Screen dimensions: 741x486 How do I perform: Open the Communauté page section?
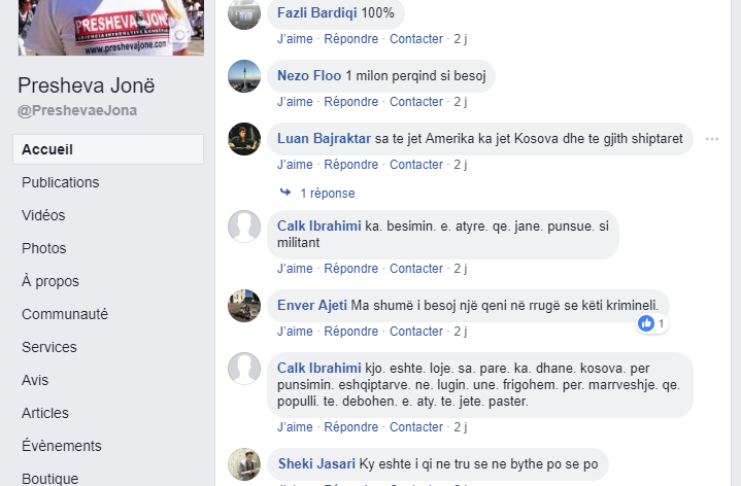click(x=65, y=314)
